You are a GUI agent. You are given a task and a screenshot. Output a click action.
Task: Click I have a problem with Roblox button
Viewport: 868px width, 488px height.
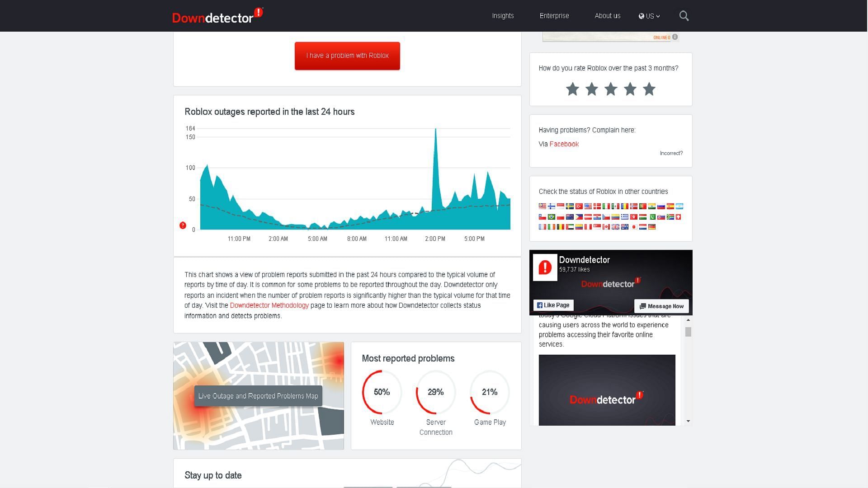coord(348,56)
